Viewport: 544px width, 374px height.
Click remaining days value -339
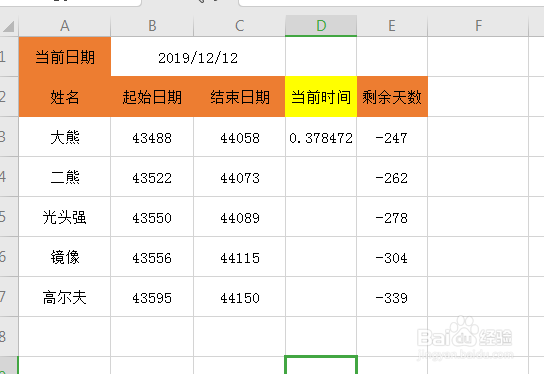[x=392, y=297]
